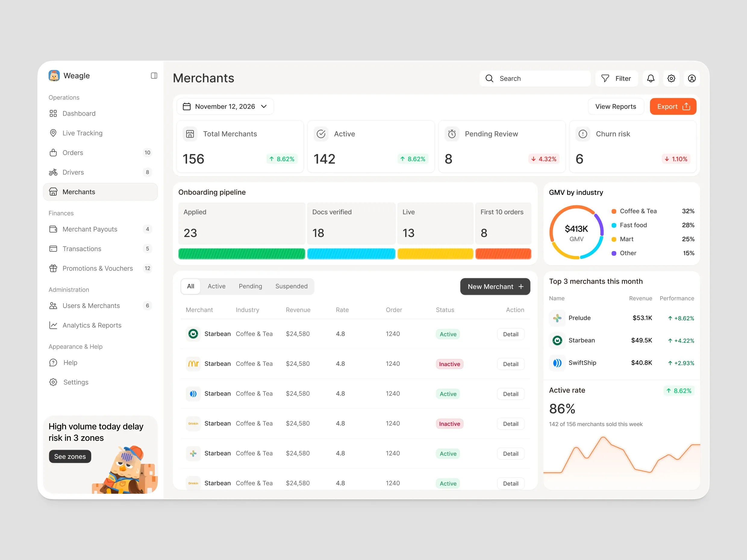Select the All tab
Viewport: 747px width, 560px height.
tap(190, 286)
